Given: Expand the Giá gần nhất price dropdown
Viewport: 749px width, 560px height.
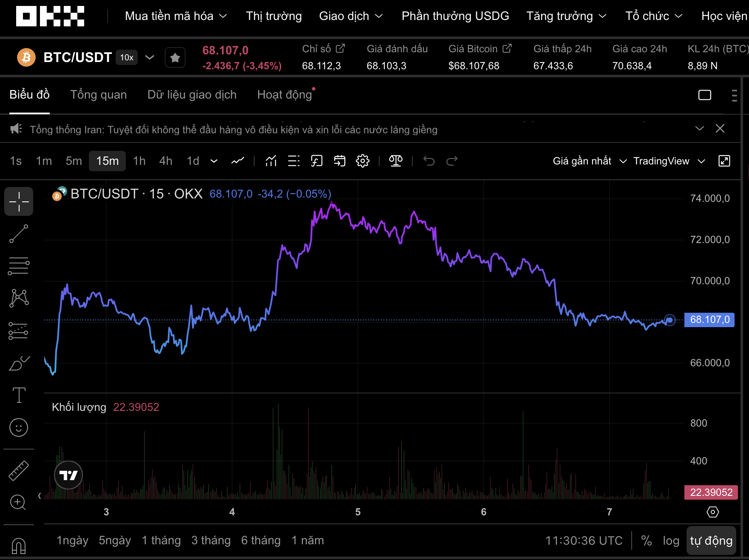Looking at the screenshot, I should [589, 161].
